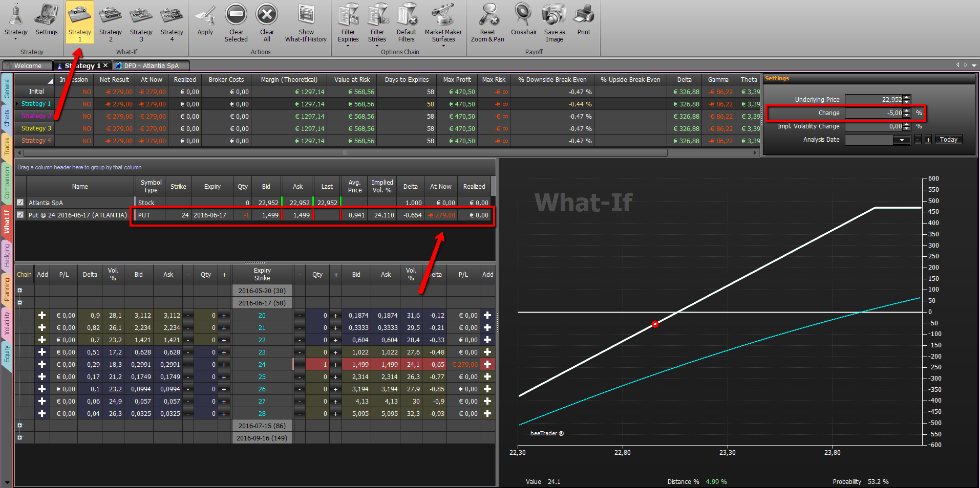
Task: Open the Analysis Date dropdown
Action: [902, 140]
